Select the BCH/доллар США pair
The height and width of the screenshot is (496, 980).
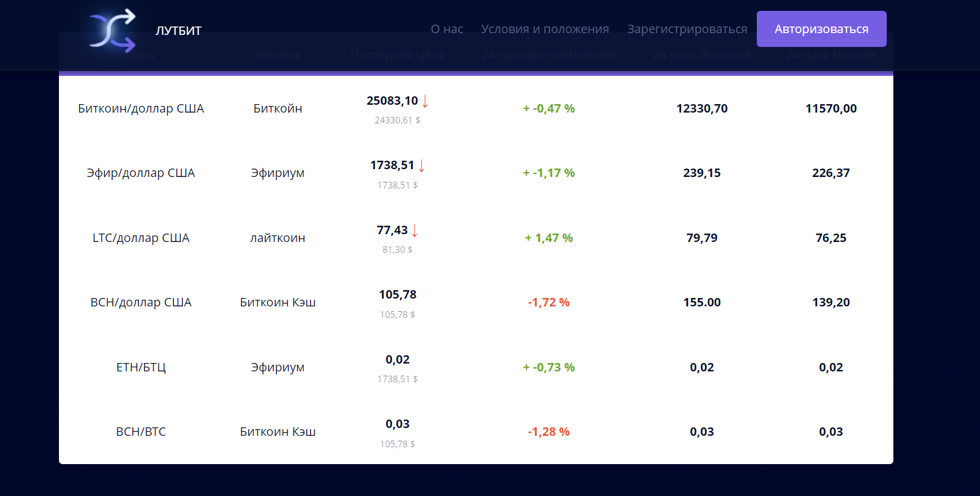pyautogui.click(x=141, y=302)
